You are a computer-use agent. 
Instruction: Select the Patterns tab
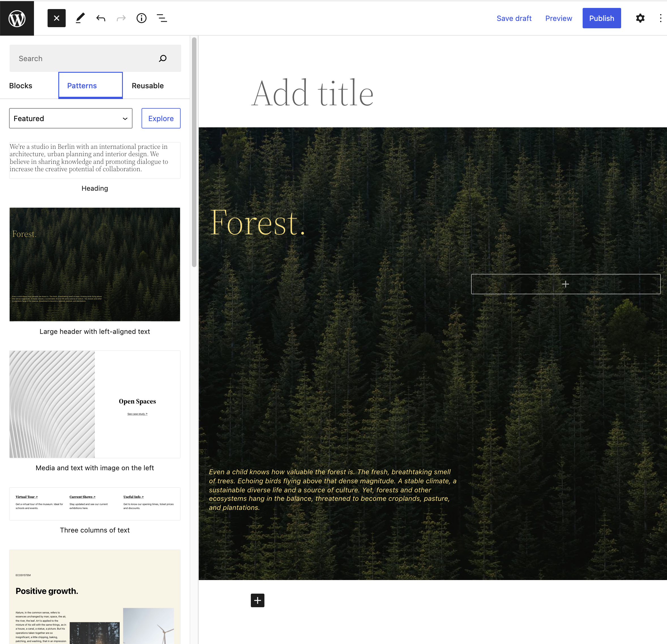[x=82, y=86]
